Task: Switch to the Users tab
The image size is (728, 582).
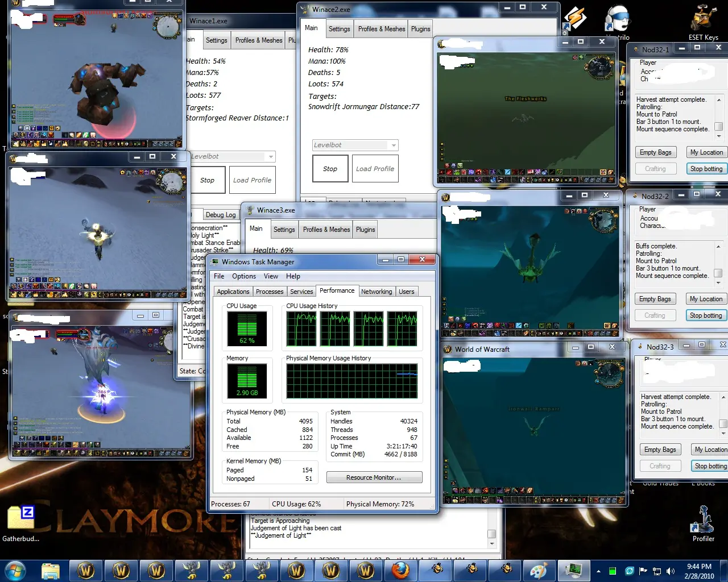Action: coord(407,292)
